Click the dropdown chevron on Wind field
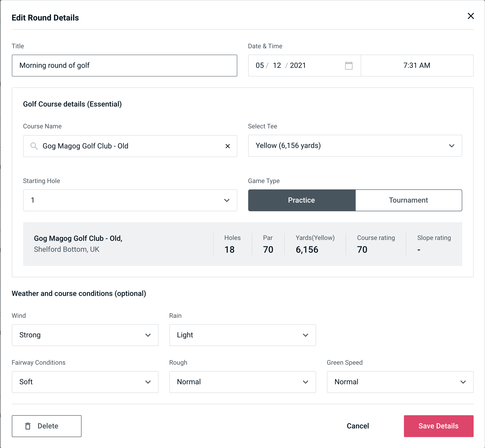 coord(148,335)
